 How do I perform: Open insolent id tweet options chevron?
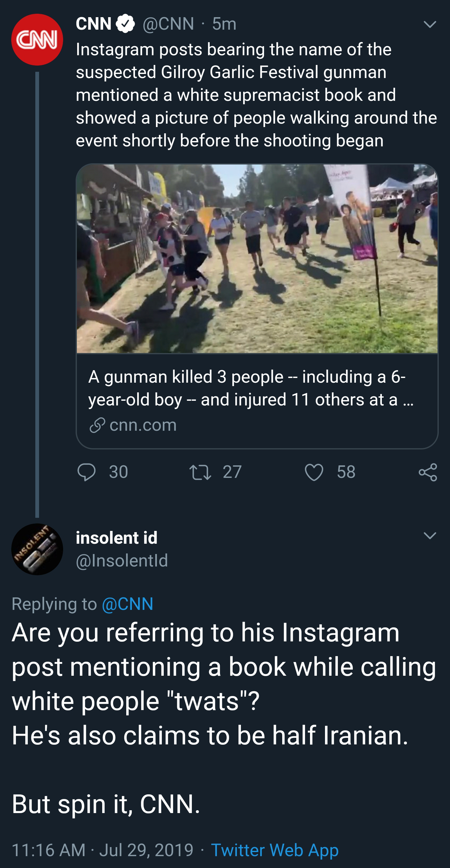click(x=430, y=535)
